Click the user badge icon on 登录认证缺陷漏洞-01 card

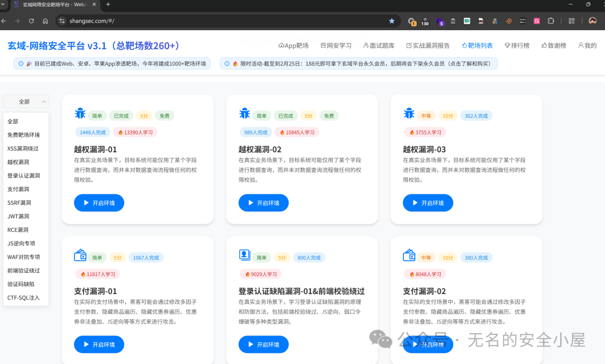(x=245, y=255)
